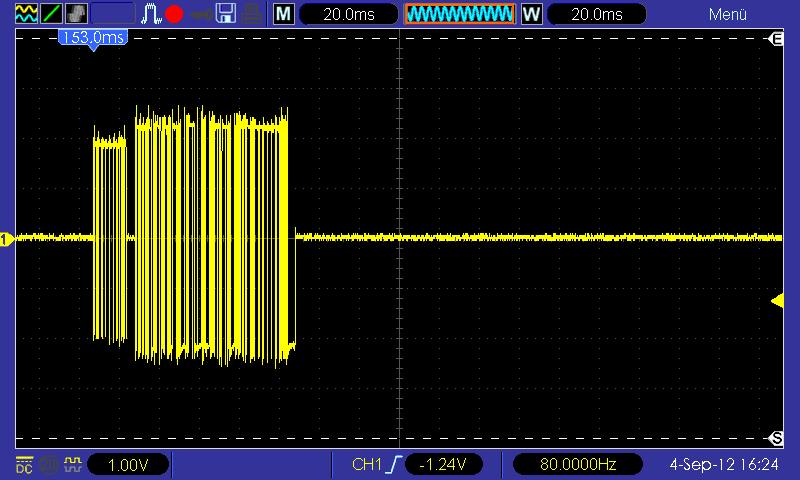Click the DC coupling icon

tap(24, 465)
